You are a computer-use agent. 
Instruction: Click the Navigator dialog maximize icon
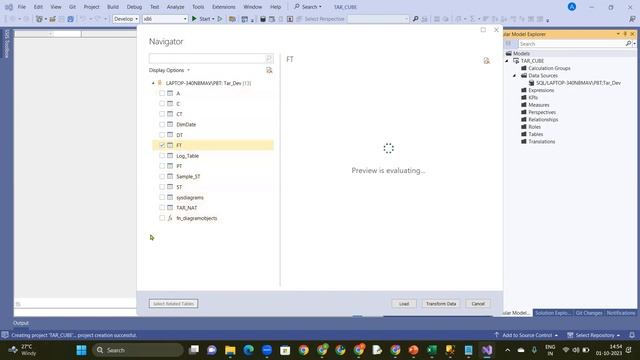[x=483, y=30]
